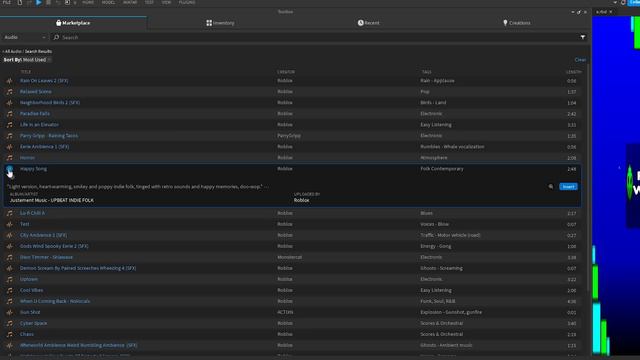This screenshot has width=640, height=360.
Task: Play the Cool Vibes music note icon
Action: (9, 290)
